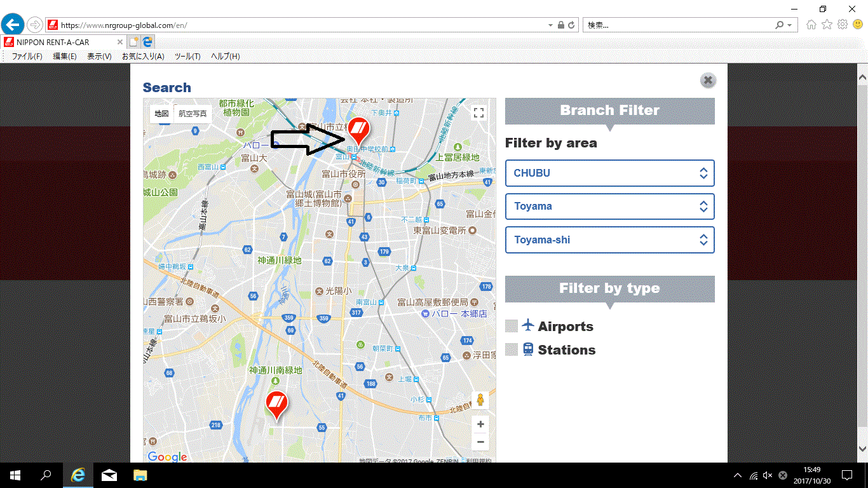This screenshot has width=868, height=488.
Task: Close the NIPPON RENT-A-CAR tab
Action: tap(120, 42)
